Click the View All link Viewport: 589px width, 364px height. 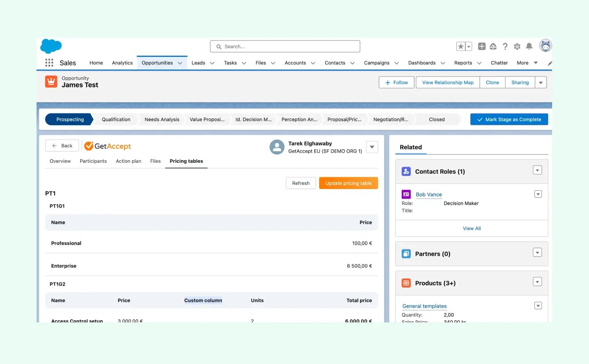472,228
